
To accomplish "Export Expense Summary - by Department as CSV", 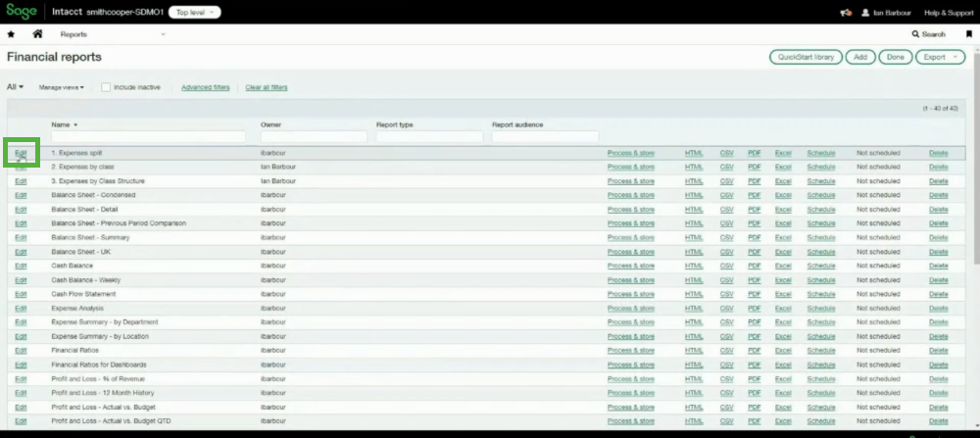I will tap(726, 321).
